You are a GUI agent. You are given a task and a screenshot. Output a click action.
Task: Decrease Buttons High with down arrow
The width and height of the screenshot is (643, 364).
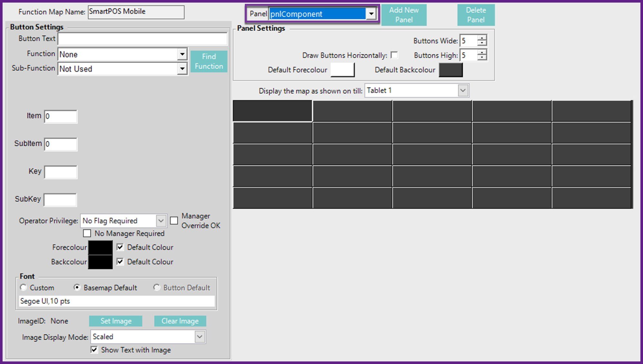[x=482, y=58]
